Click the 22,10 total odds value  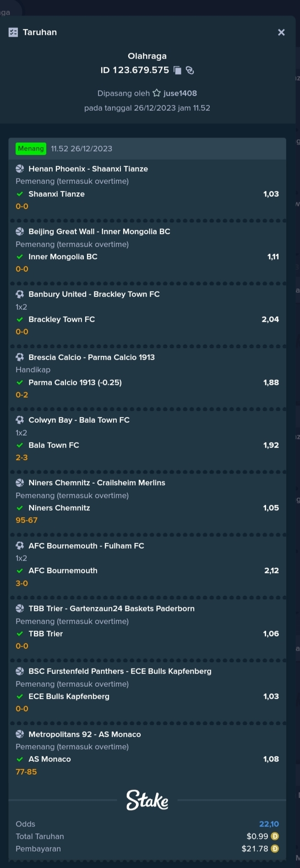pyautogui.click(x=269, y=824)
